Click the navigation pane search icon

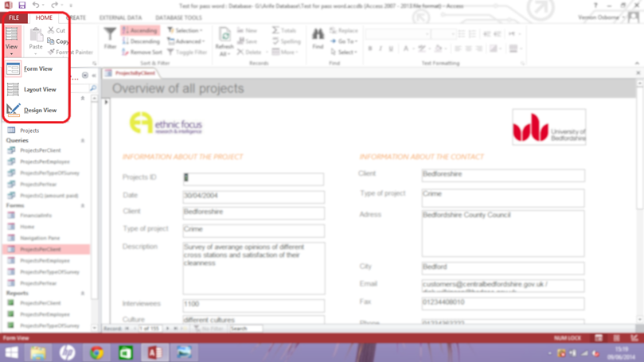(x=93, y=88)
